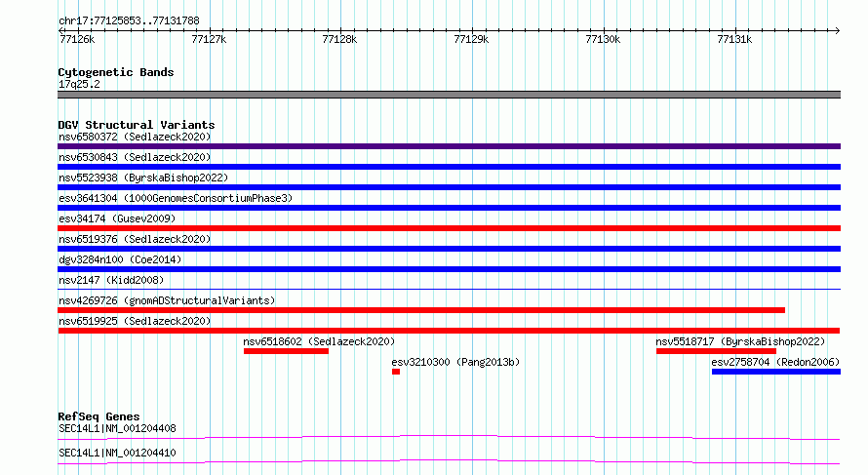
Task: Click the gray 17q25.2 cytogenetic band bar
Action: tap(449, 95)
